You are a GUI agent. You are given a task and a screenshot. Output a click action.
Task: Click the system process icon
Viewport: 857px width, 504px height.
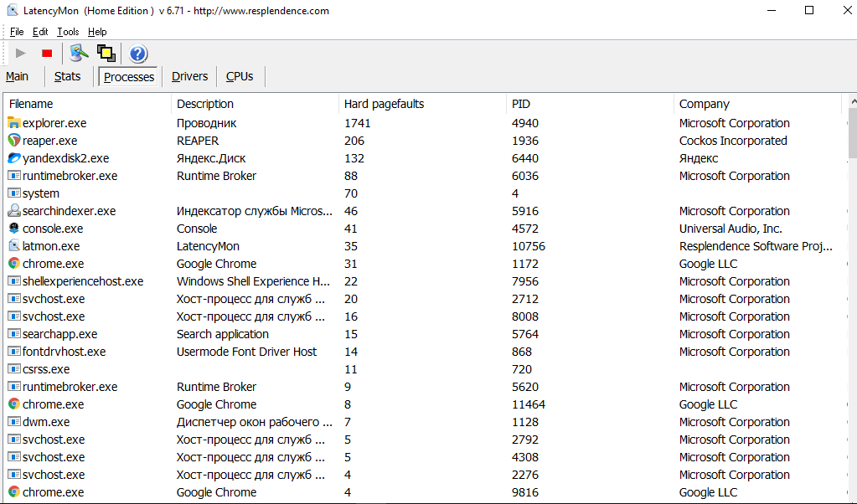click(x=14, y=193)
